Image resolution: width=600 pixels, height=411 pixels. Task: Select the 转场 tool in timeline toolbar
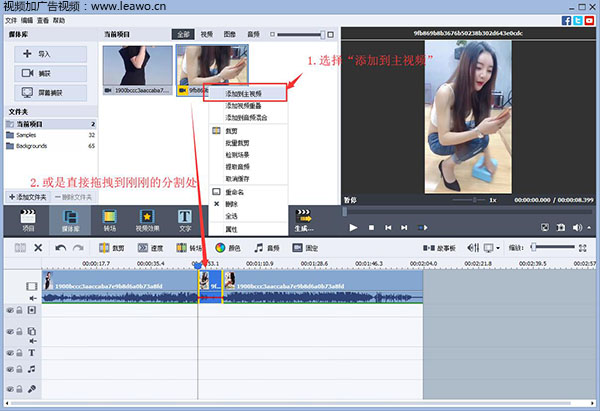click(189, 248)
